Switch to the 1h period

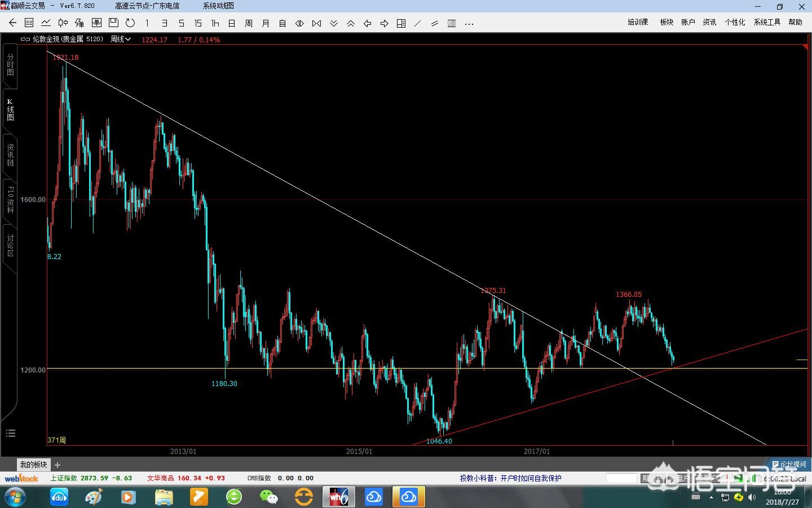215,23
